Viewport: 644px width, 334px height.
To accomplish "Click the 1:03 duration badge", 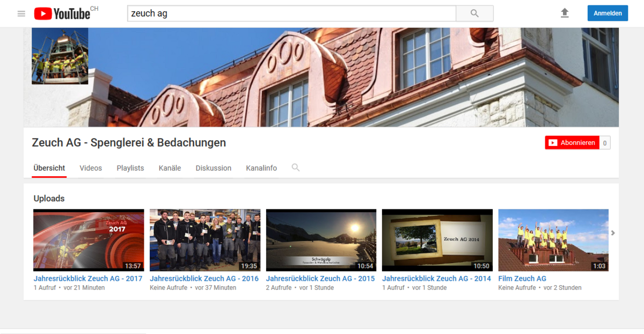I will [599, 266].
